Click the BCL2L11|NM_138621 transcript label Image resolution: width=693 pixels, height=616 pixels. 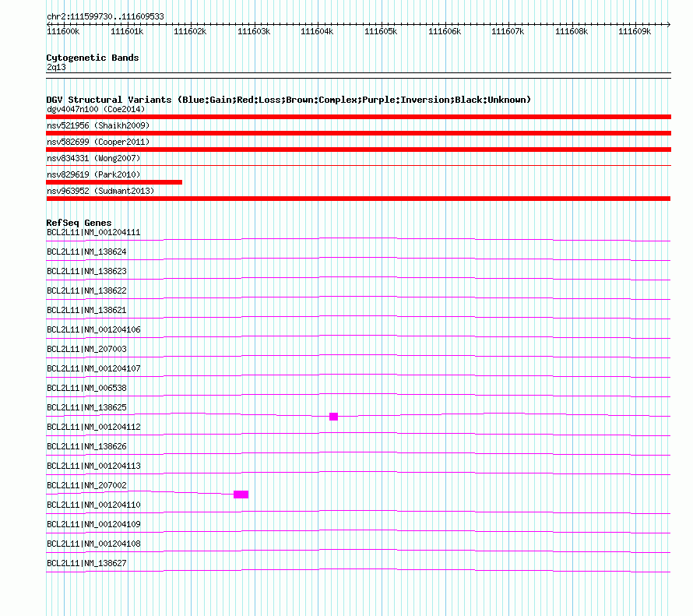coord(86,310)
